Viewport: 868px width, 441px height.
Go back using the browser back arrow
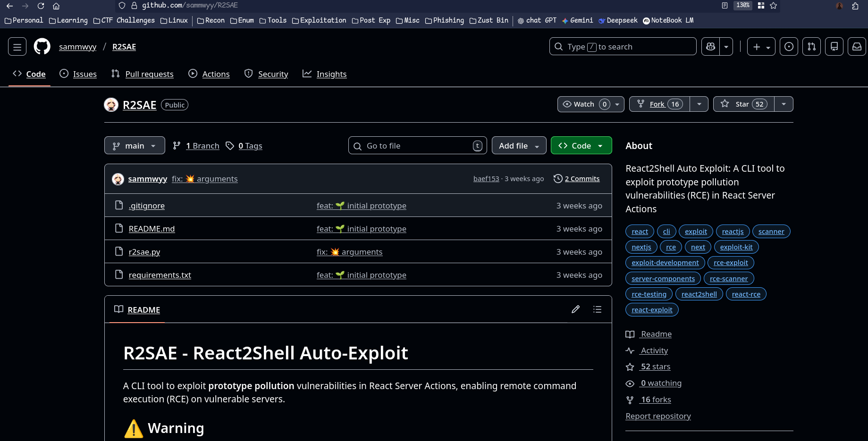point(9,6)
